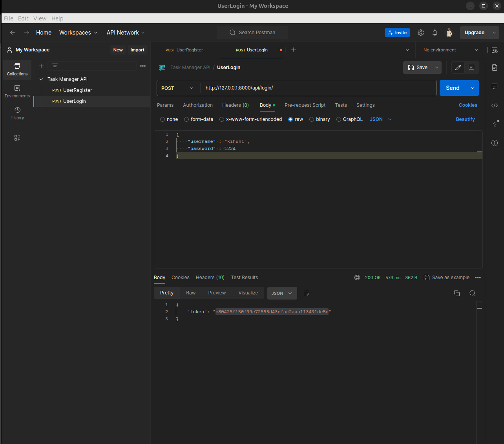The image size is (504, 444).
Task: Open the POST method dropdown
Action: (x=177, y=88)
